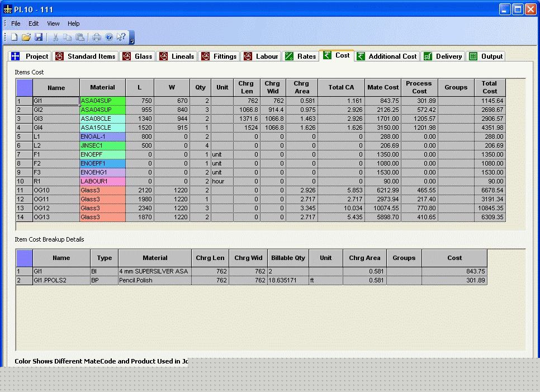Click the Paste clipboard icon
540x392 pixels.
tap(80, 37)
